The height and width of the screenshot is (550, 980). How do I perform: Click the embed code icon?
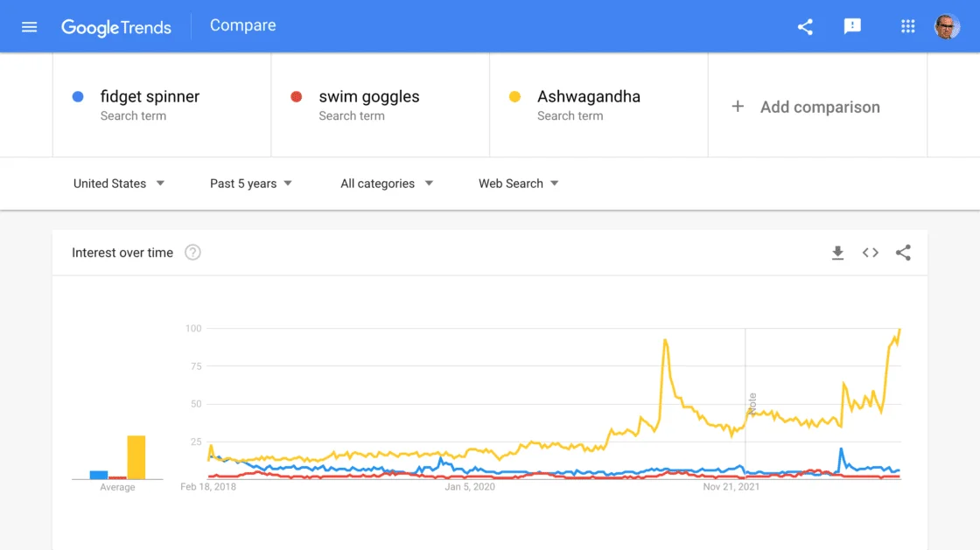(x=871, y=253)
